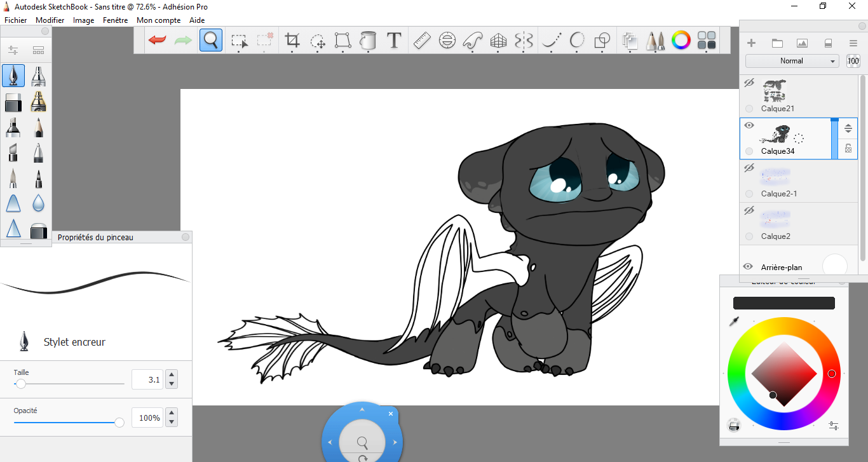The image size is (868, 462).
Task: Create a new layer group folder
Action: tap(777, 43)
